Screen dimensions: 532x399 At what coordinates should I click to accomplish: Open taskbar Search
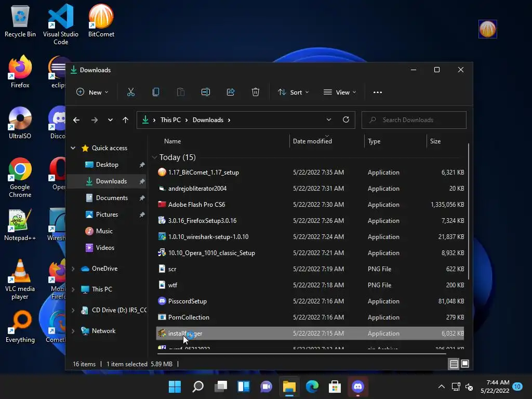[198, 387]
